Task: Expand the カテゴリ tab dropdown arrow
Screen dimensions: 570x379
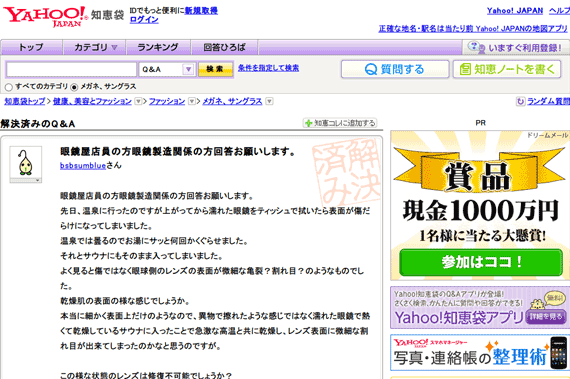Action: (x=115, y=47)
